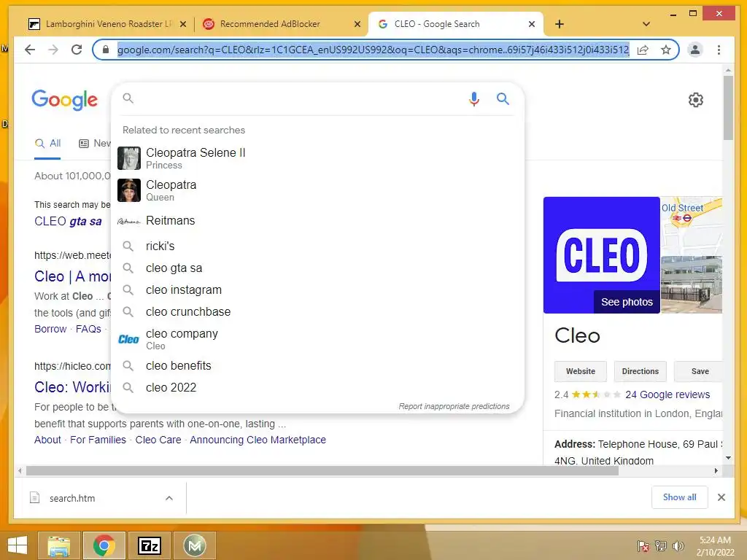Select cleo gta sa suggestion

tap(318, 268)
